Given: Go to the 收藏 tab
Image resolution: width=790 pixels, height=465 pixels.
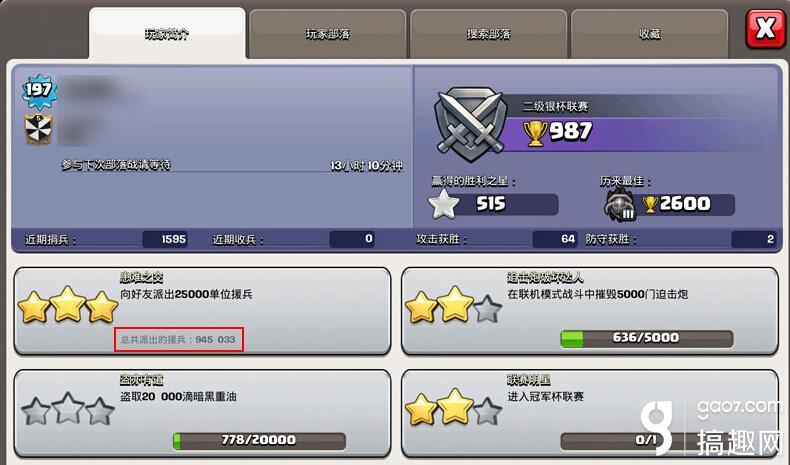Looking at the screenshot, I should 649,34.
